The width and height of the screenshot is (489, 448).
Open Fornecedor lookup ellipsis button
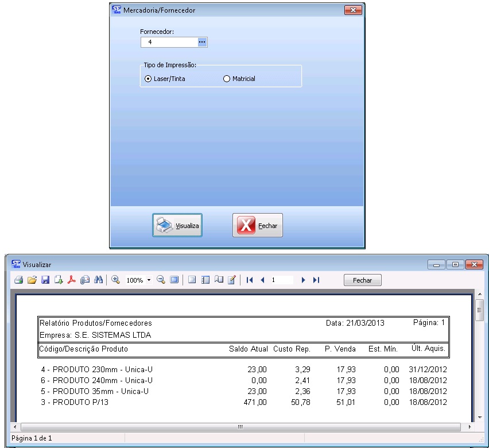point(201,42)
